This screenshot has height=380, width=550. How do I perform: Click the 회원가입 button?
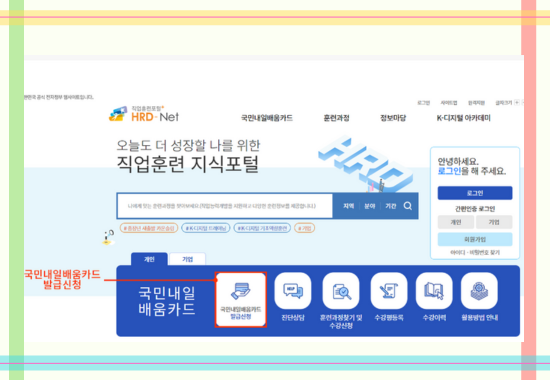click(475, 239)
